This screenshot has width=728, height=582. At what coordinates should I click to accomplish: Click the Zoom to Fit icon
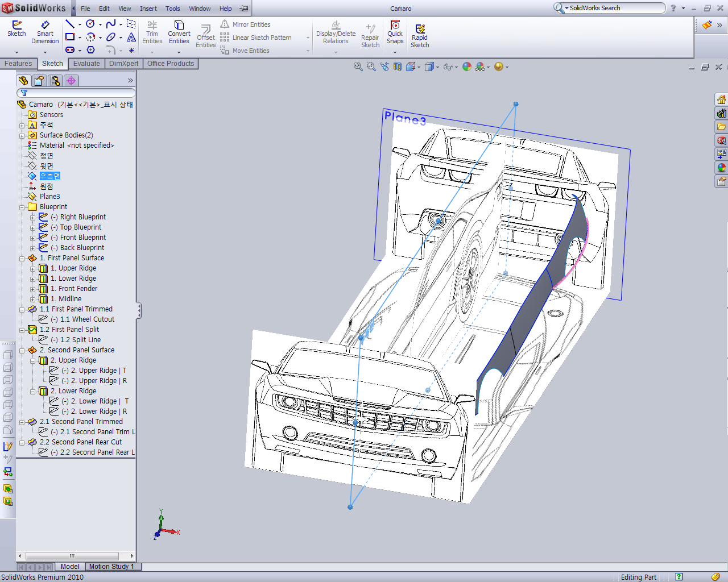[x=358, y=66]
